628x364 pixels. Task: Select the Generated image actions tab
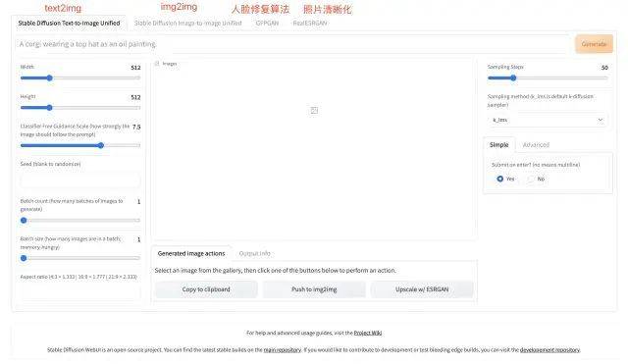191,253
